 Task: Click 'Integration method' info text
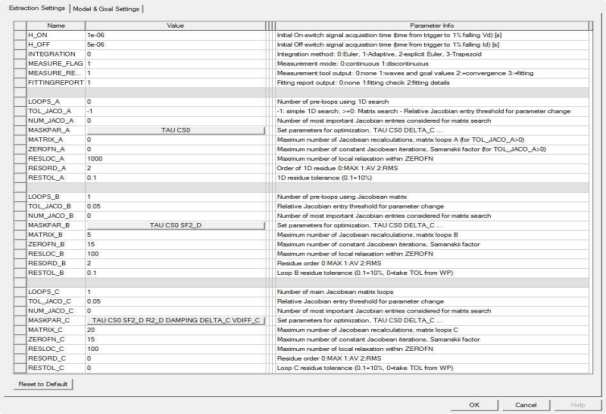tap(379, 54)
